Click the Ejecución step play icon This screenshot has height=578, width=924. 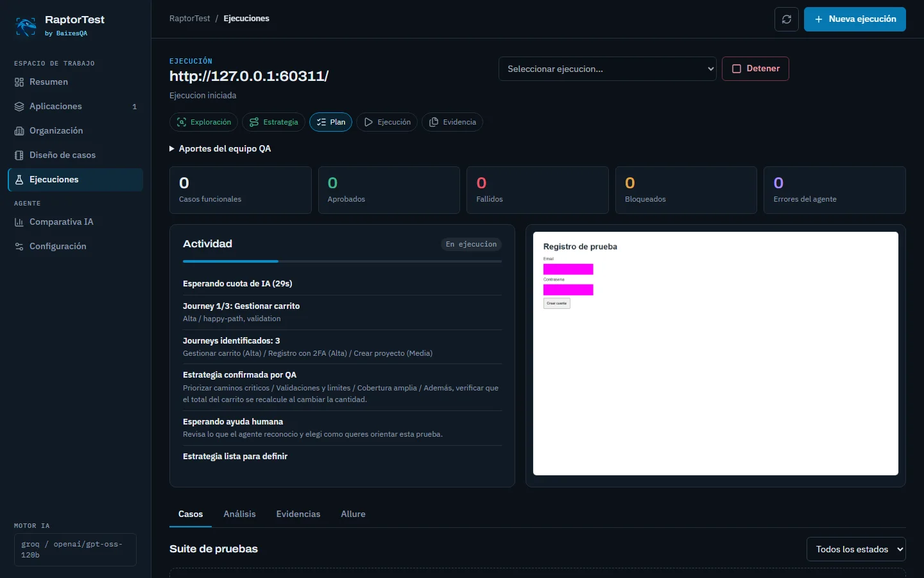coord(368,122)
